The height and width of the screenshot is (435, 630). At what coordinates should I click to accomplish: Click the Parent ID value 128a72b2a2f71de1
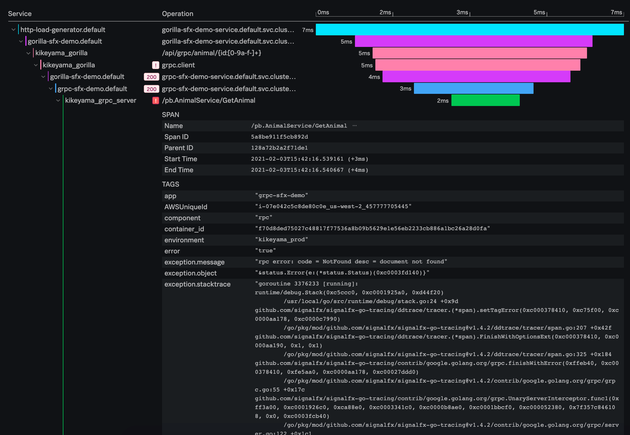[280, 148]
